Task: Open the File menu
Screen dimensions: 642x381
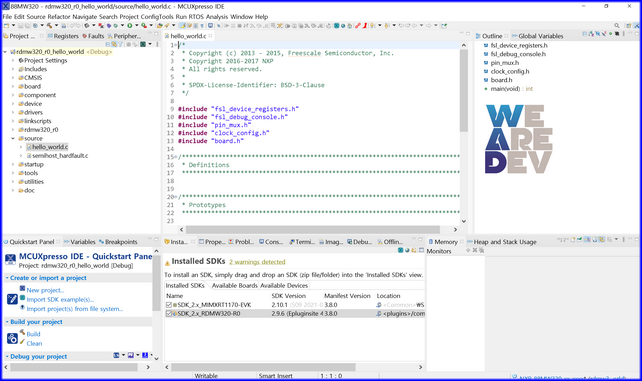Action: [x=7, y=17]
